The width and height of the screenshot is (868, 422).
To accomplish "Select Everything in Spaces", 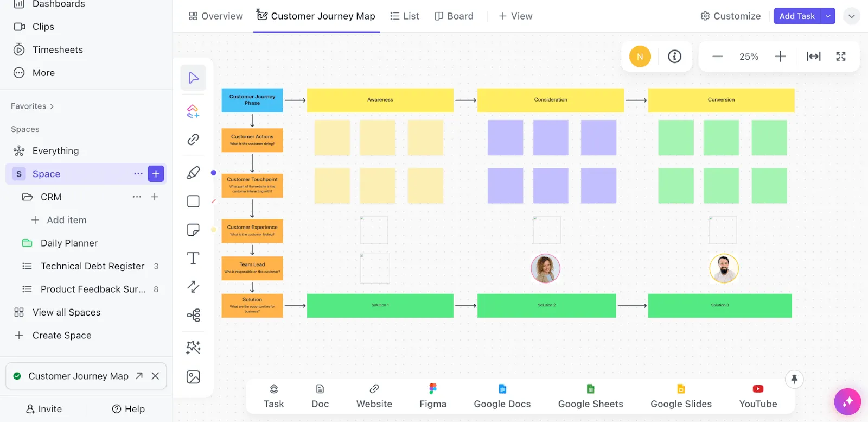I will (46, 151).
